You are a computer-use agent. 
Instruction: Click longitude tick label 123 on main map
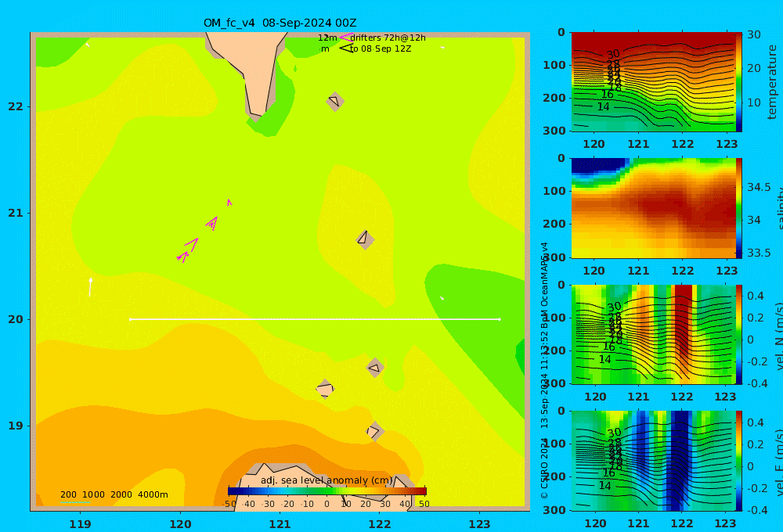pos(480,524)
